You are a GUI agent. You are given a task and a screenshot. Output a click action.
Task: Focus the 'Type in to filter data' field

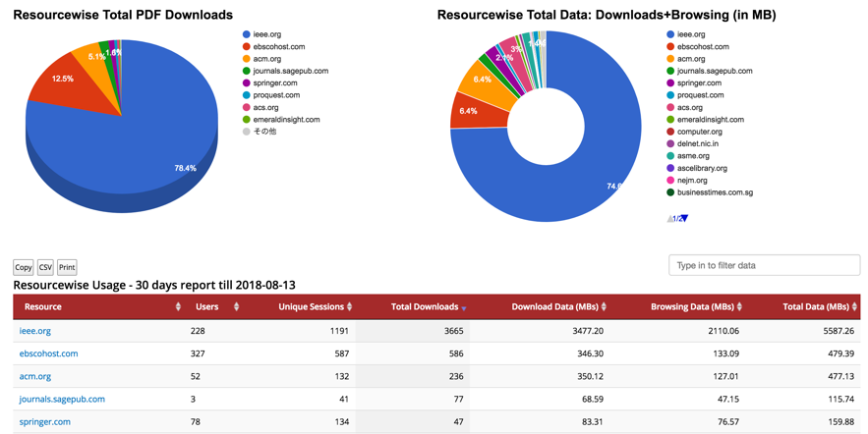click(x=764, y=265)
